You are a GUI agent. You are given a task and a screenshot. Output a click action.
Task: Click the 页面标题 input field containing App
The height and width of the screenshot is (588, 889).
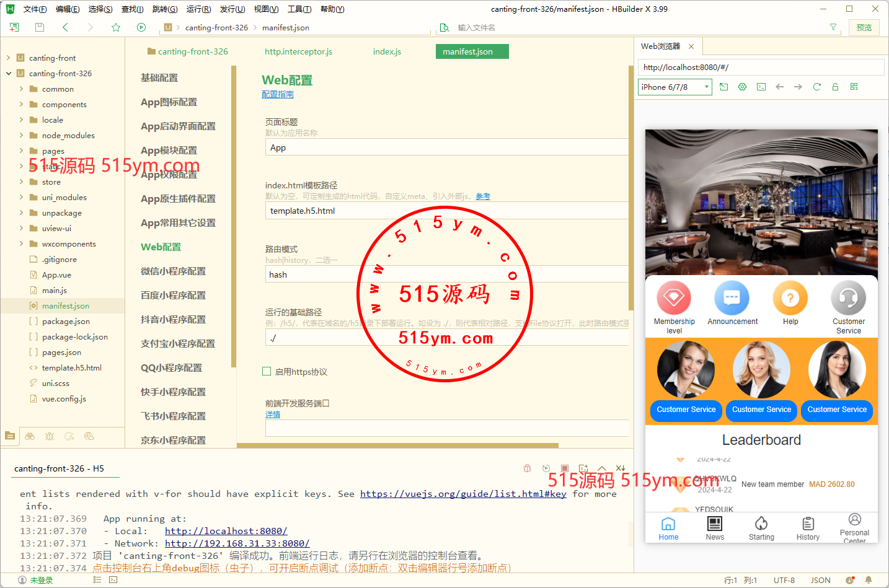click(446, 147)
